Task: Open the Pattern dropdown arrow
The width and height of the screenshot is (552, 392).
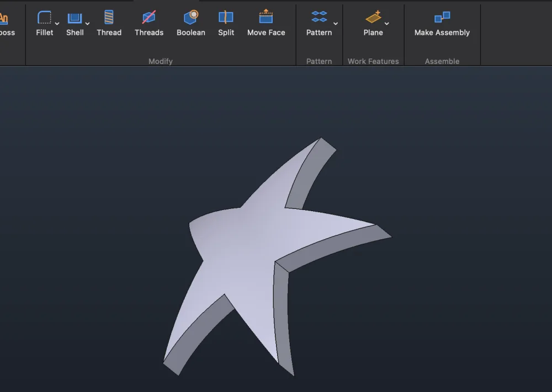Action: point(336,24)
